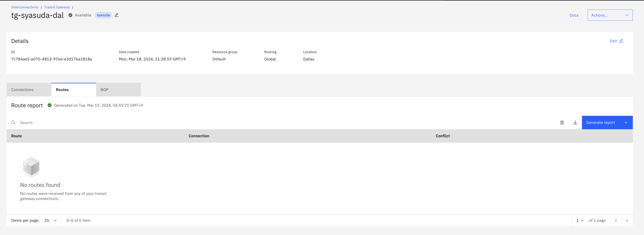Switch to the BGP tab
The image size is (644, 235).
tap(118, 90)
